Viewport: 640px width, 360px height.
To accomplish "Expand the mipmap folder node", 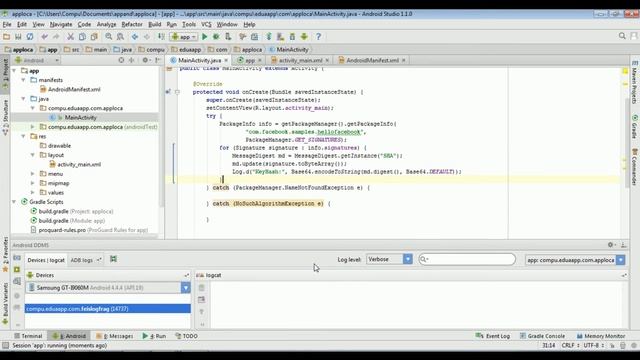I will (33, 183).
